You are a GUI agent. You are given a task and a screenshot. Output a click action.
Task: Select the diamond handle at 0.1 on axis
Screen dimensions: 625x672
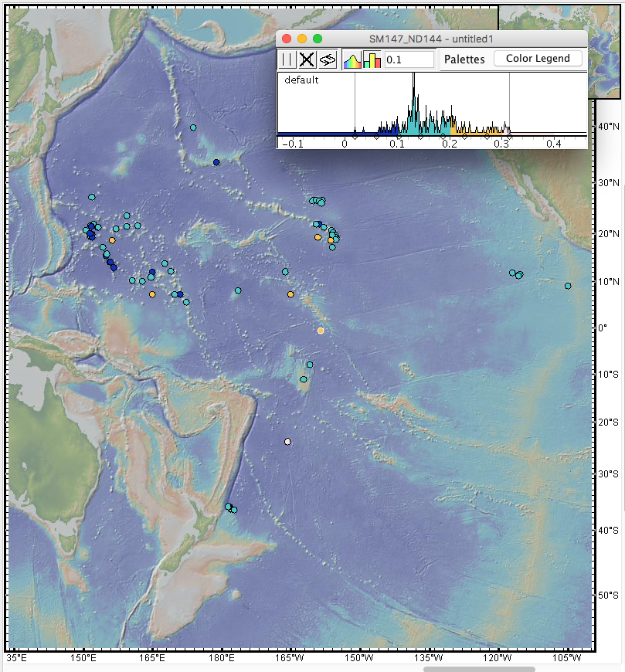click(399, 136)
